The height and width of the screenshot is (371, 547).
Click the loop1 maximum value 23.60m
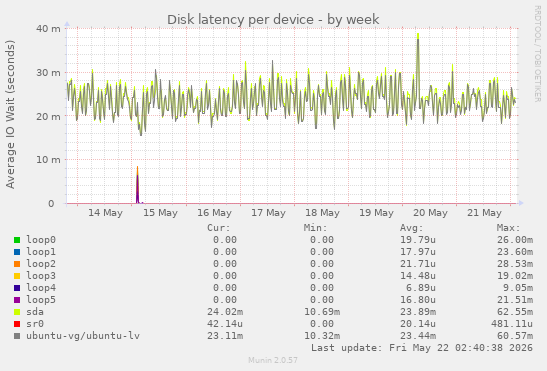click(515, 252)
